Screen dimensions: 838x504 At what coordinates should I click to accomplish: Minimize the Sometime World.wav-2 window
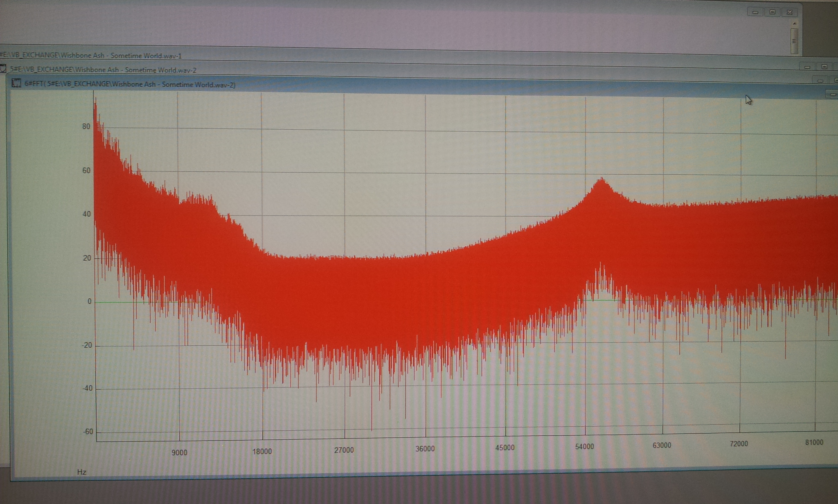(820, 81)
